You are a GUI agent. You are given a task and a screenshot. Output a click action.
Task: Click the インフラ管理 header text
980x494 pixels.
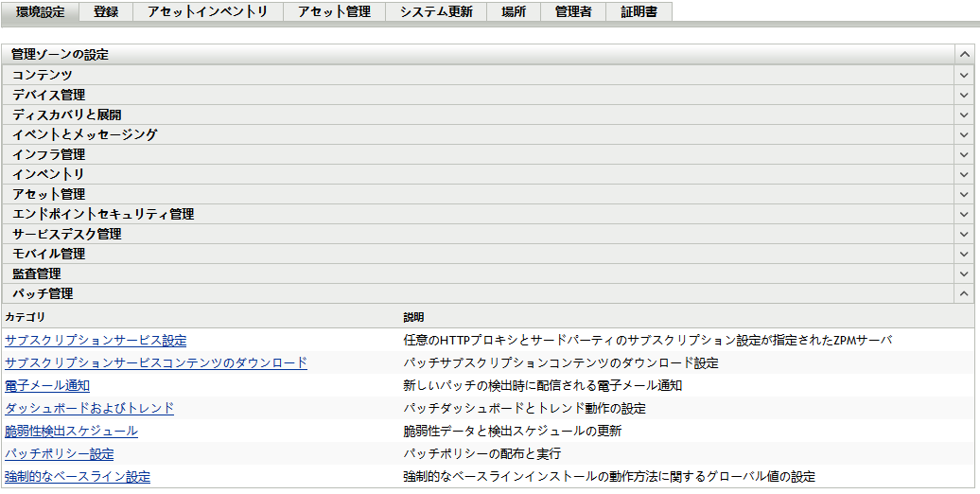[x=49, y=154]
